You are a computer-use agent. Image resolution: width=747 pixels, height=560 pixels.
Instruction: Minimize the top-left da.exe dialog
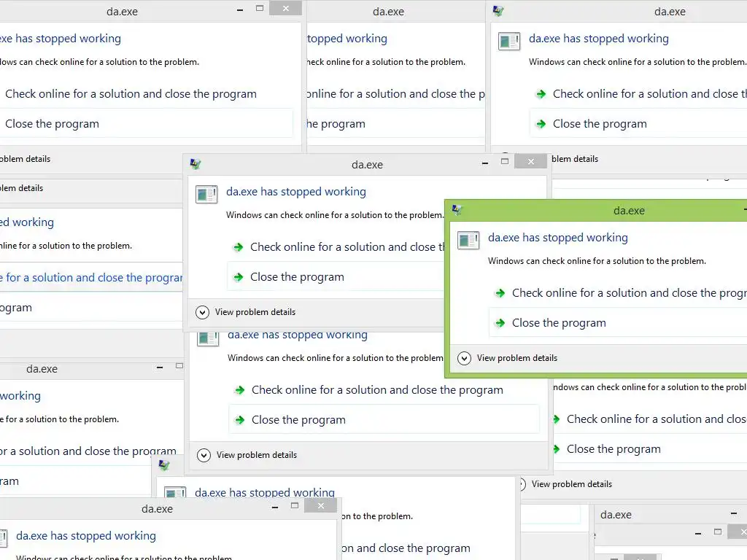tap(240, 9)
